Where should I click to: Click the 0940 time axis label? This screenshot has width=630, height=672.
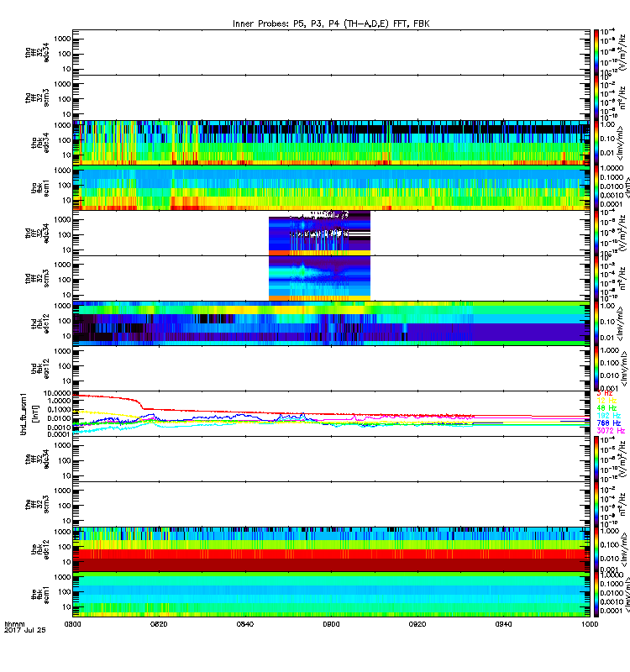503,624
